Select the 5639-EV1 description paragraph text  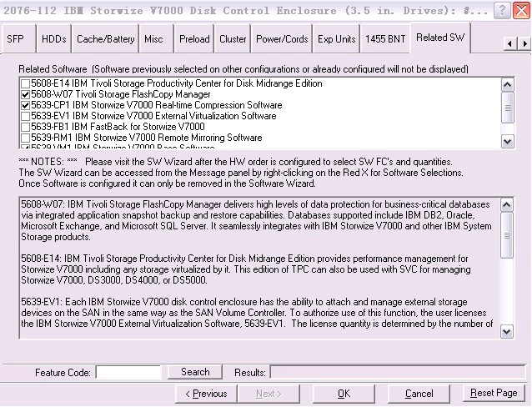[257, 313]
